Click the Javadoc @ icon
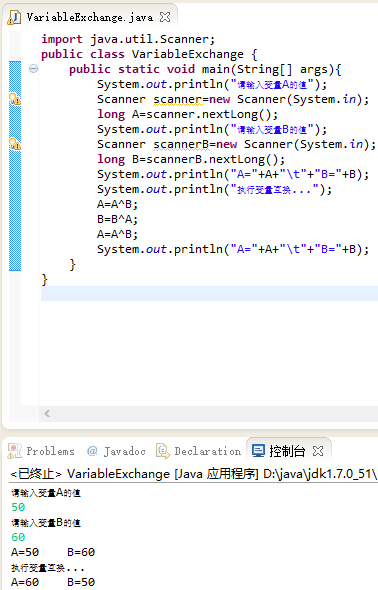 (x=92, y=451)
